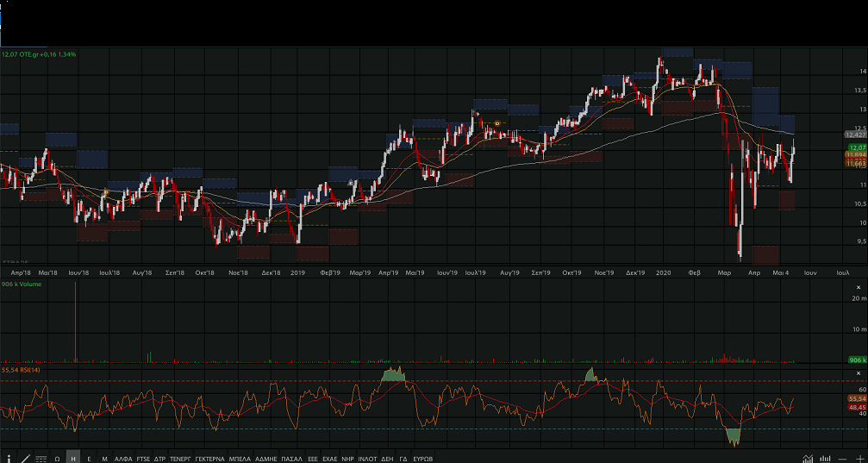
Task: Open the ΑΛΦΑ symbol tab
Action: pos(123,458)
